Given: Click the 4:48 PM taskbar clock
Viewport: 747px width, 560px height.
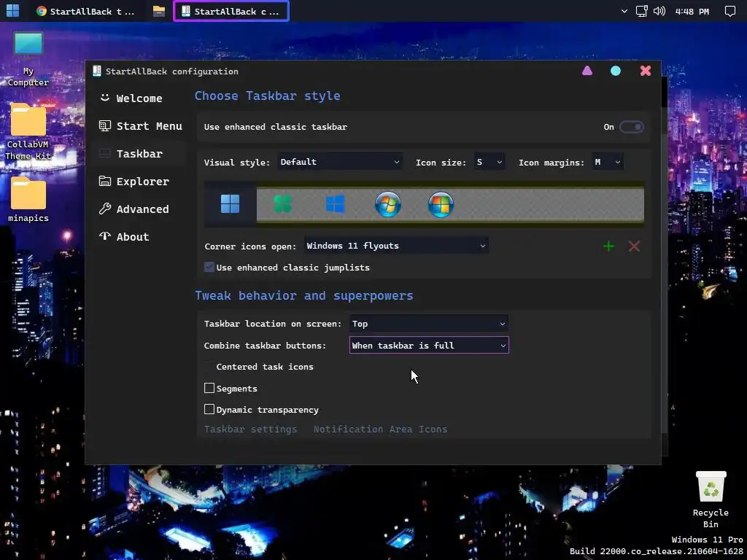Looking at the screenshot, I should coord(692,12).
